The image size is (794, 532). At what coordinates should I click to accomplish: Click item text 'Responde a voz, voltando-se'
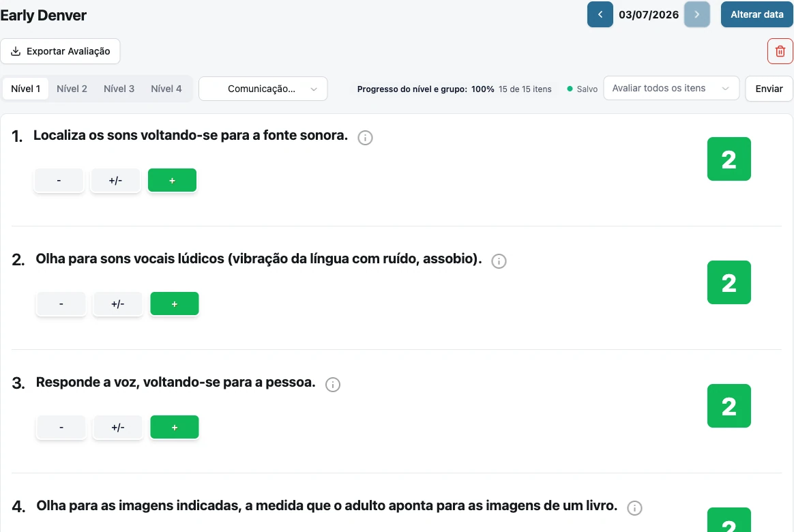pos(176,382)
